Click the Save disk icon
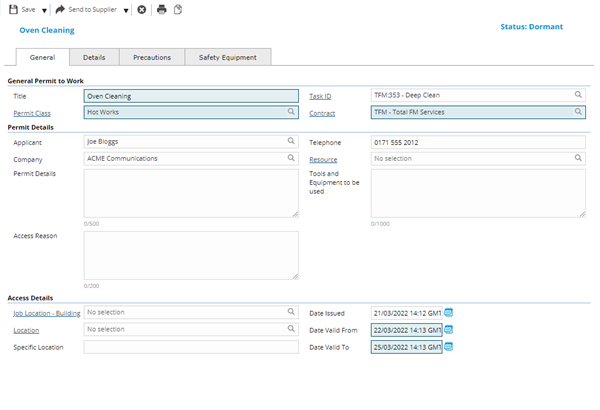 point(12,9)
